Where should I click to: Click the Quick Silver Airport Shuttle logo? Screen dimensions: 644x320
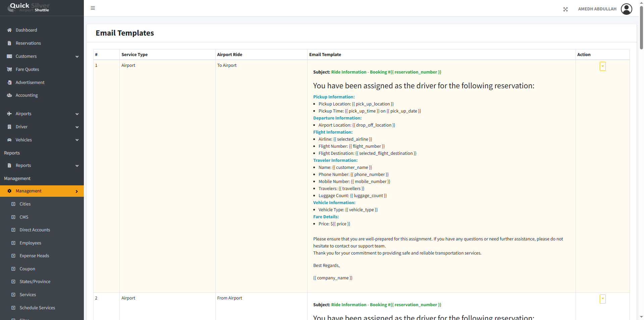30,7
